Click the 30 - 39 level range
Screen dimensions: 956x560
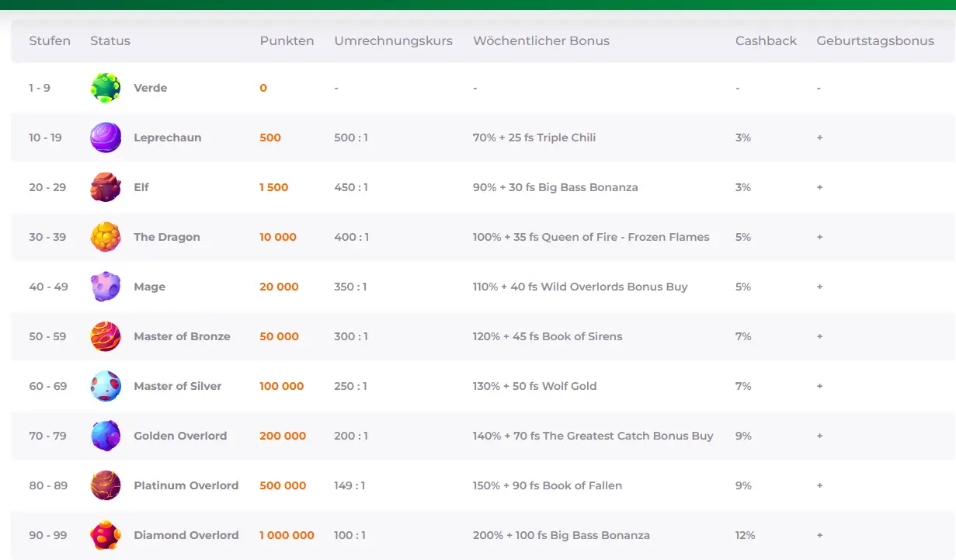[47, 237]
